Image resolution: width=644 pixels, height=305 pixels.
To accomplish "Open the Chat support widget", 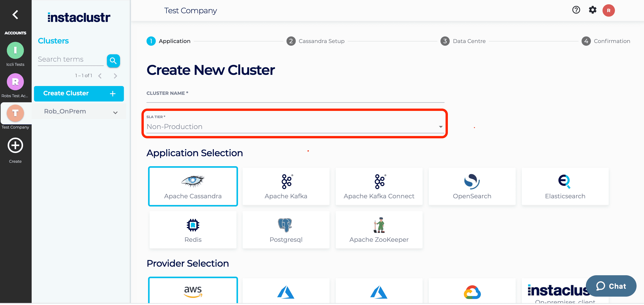I will click(x=611, y=286).
